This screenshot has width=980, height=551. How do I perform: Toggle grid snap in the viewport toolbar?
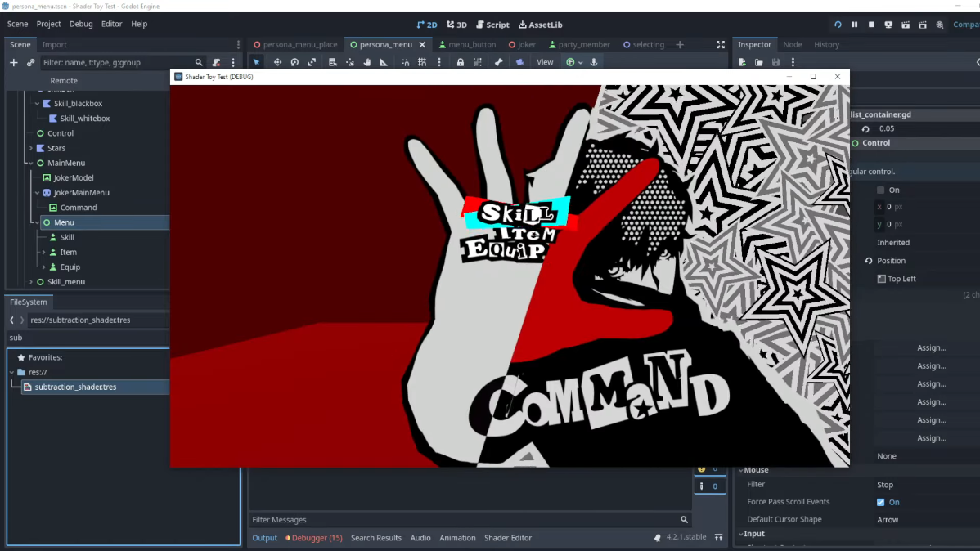click(x=422, y=62)
